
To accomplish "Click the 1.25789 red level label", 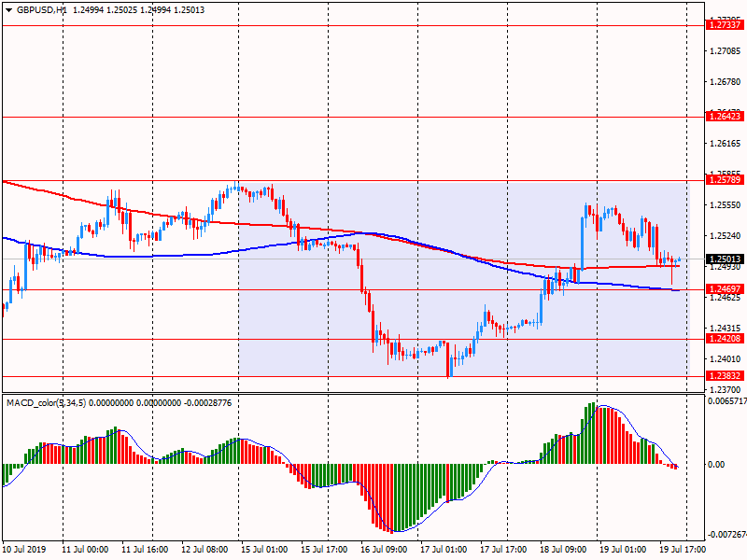I will 725,180.
